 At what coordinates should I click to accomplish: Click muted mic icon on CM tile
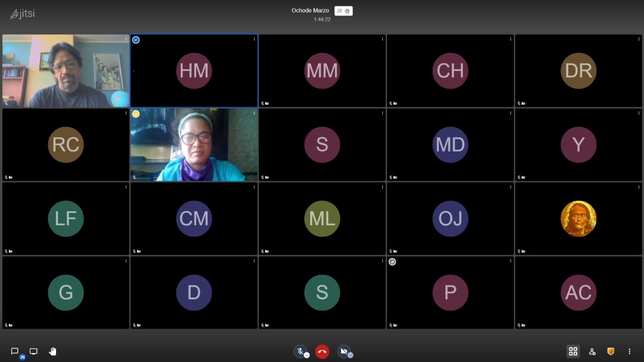134,252
